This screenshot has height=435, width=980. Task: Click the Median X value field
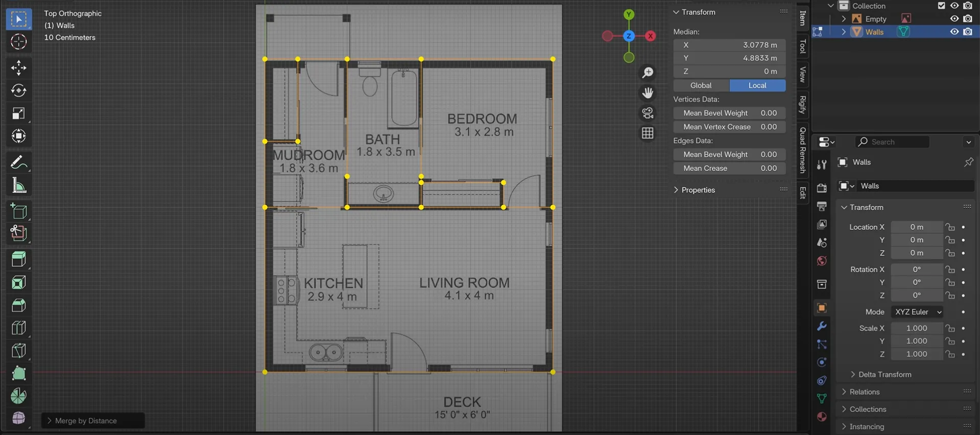coord(729,45)
